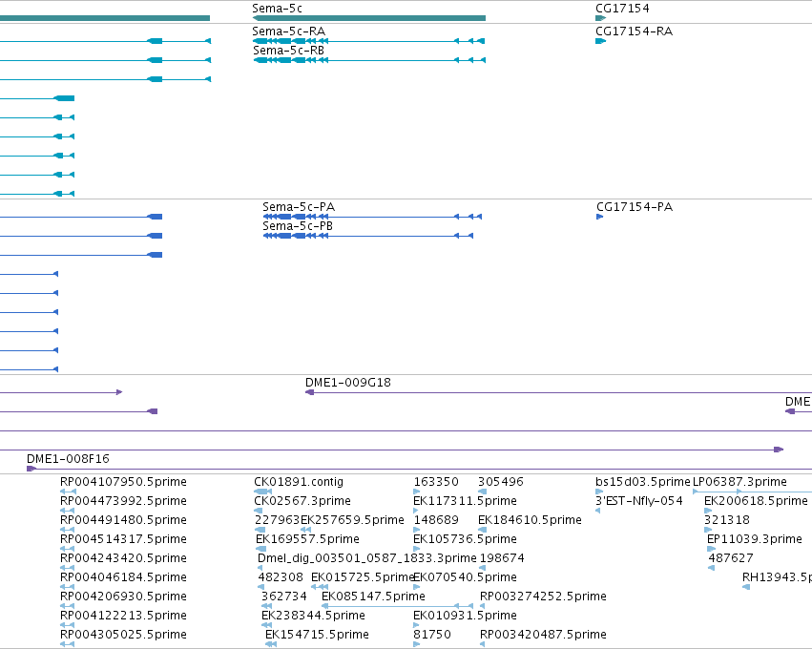Image resolution: width=812 pixels, height=649 pixels.
Task: Select EST EK257659.5prime
Action: click(352, 520)
